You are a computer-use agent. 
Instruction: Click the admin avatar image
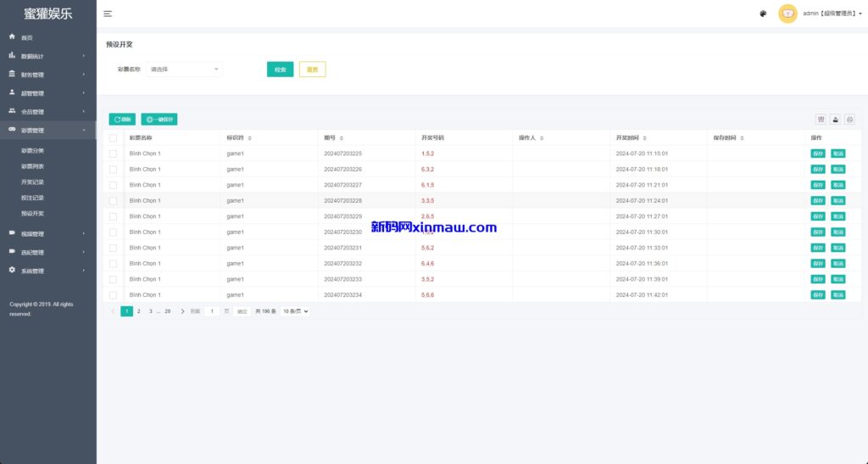click(x=787, y=14)
